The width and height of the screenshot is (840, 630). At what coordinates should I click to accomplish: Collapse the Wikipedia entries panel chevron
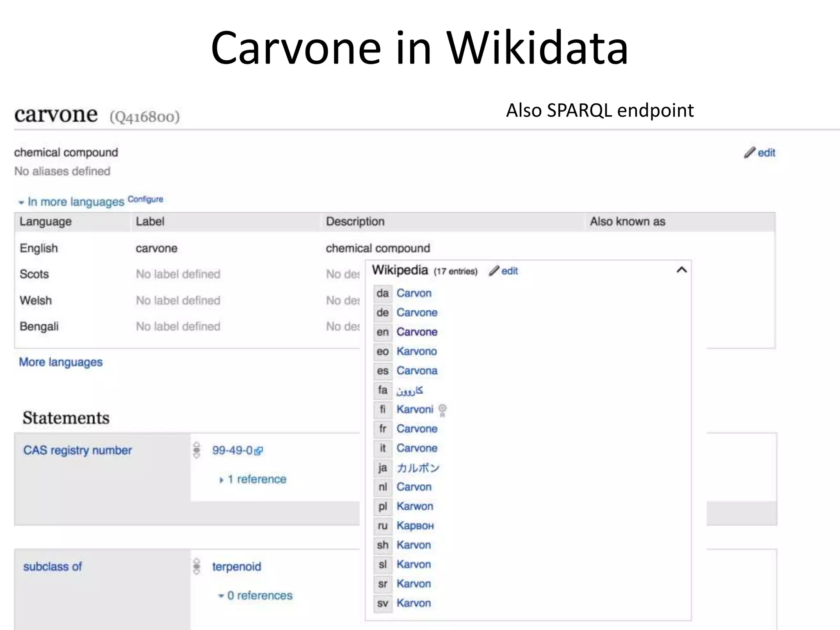(x=681, y=270)
